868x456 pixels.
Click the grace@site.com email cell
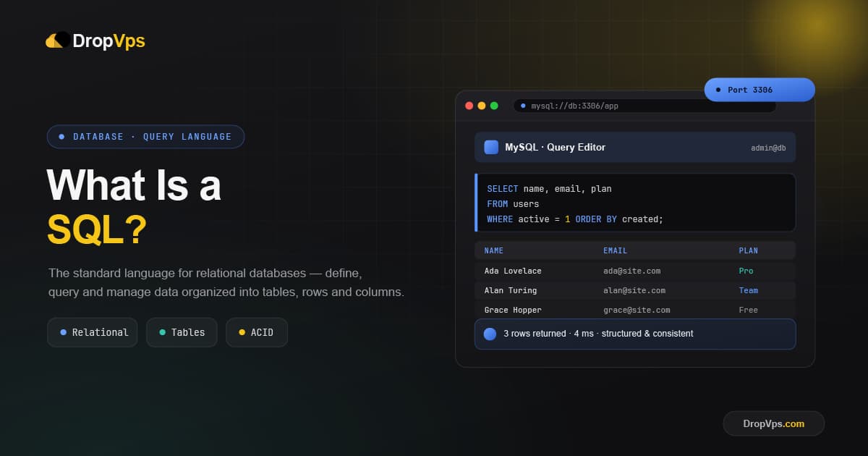click(637, 310)
